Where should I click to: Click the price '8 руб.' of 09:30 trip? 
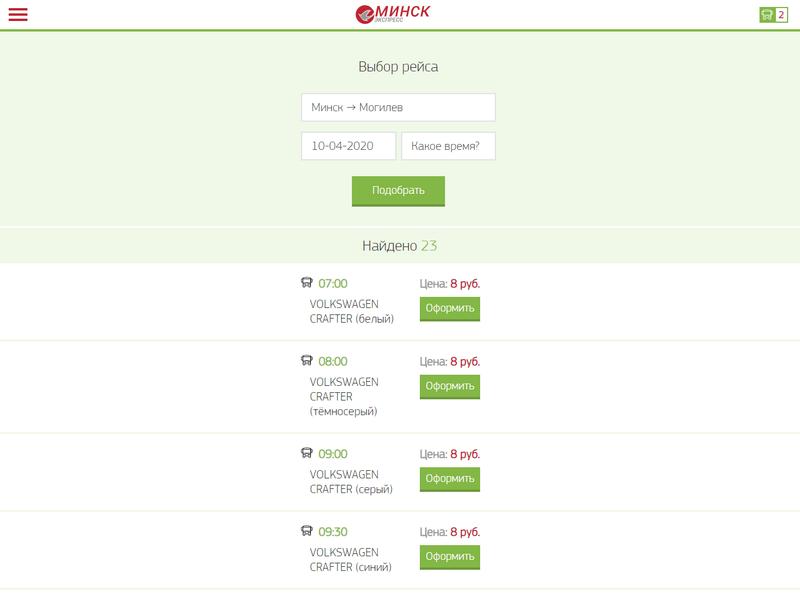465,532
